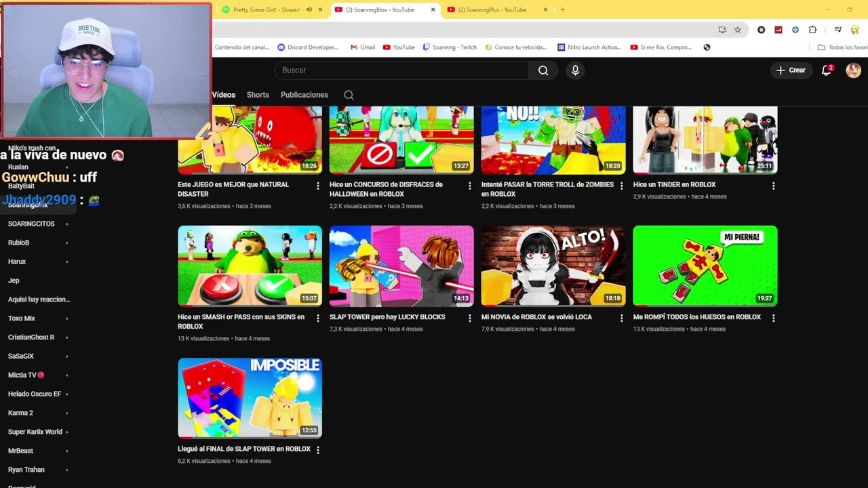Play the Me ROMPÍ TODOS los HUESOS thumbnail
The image size is (868, 488).
705,266
